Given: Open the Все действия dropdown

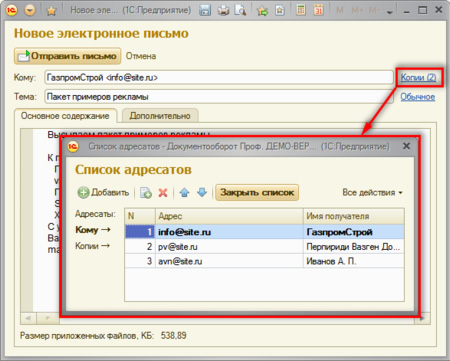Looking at the screenshot, I should 372,192.
